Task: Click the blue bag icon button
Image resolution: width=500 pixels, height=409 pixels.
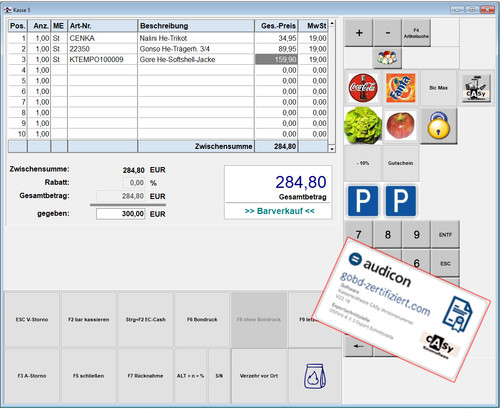Action: (315, 376)
